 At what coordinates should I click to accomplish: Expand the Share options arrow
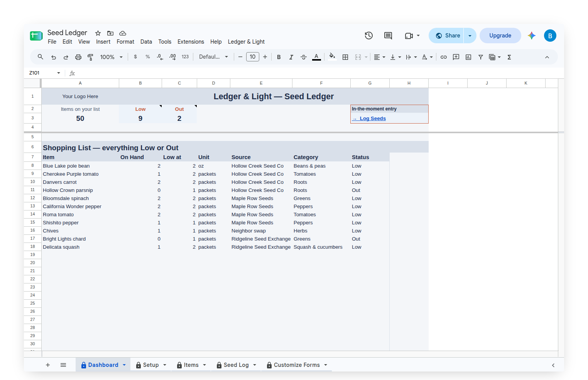tap(470, 36)
